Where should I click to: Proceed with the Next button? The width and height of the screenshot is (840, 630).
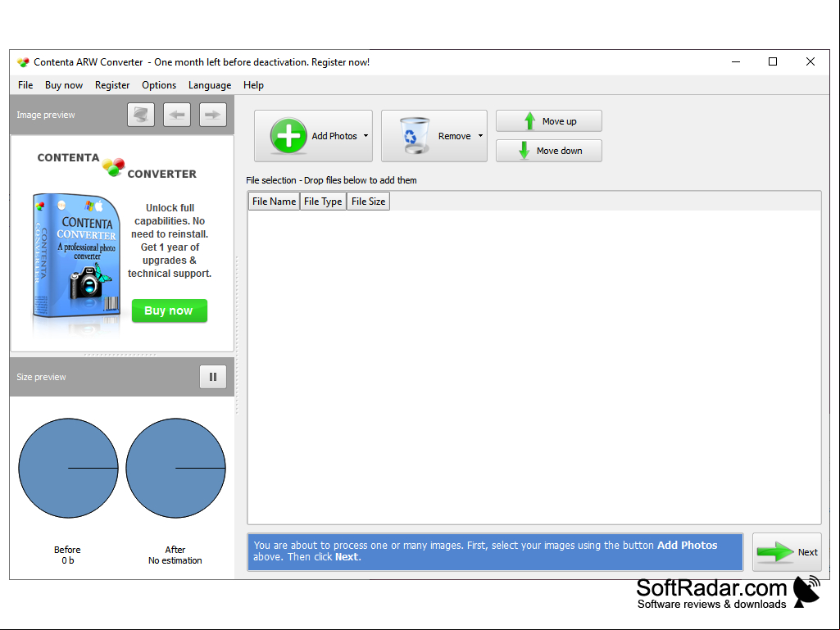(787, 552)
